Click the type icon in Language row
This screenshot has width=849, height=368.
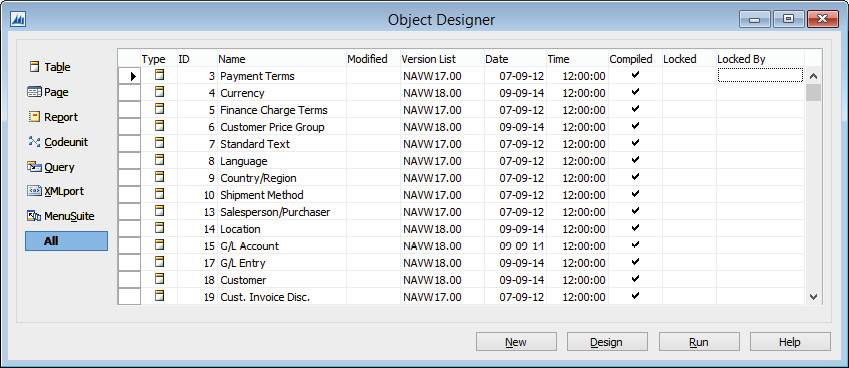click(159, 160)
